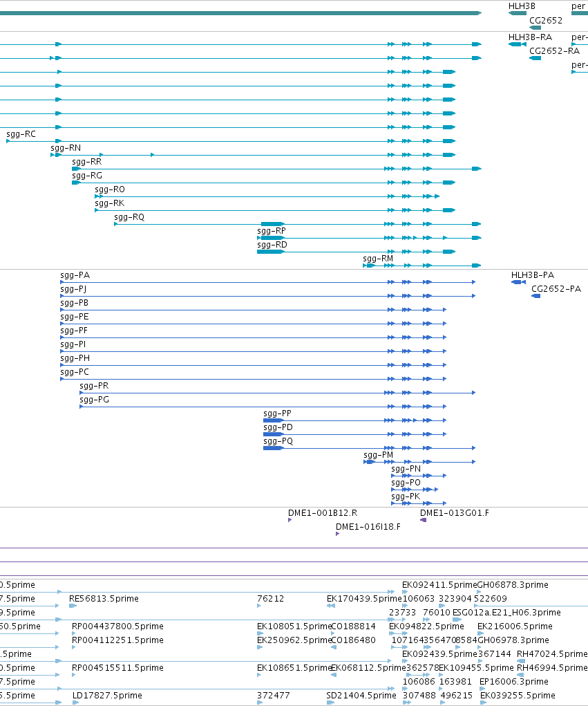
Task: Click the EP16006.3prime EST label
Action: [x=514, y=682]
